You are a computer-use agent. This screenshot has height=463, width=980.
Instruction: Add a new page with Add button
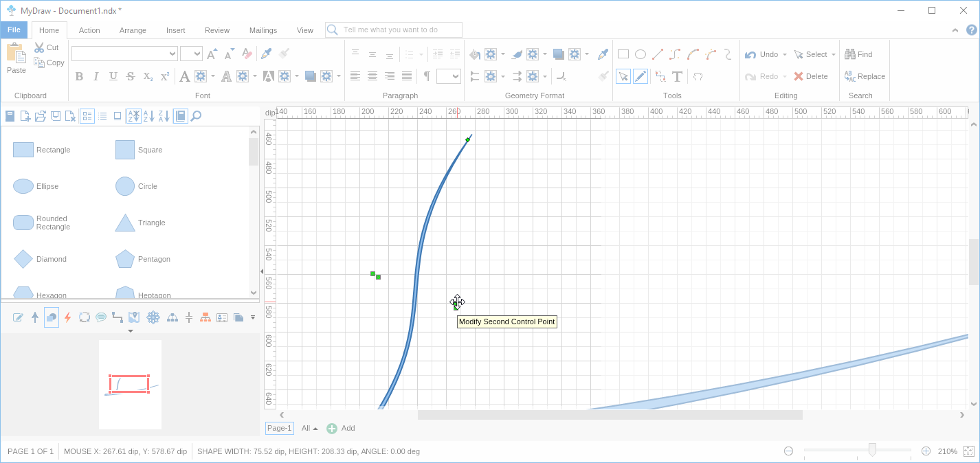[x=341, y=429]
